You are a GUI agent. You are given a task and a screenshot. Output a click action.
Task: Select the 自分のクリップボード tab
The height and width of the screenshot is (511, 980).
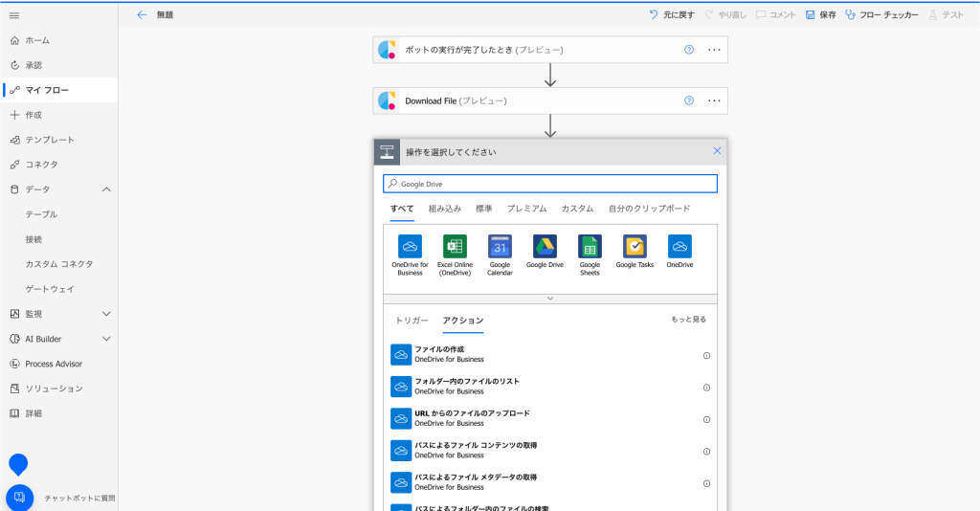(650, 209)
